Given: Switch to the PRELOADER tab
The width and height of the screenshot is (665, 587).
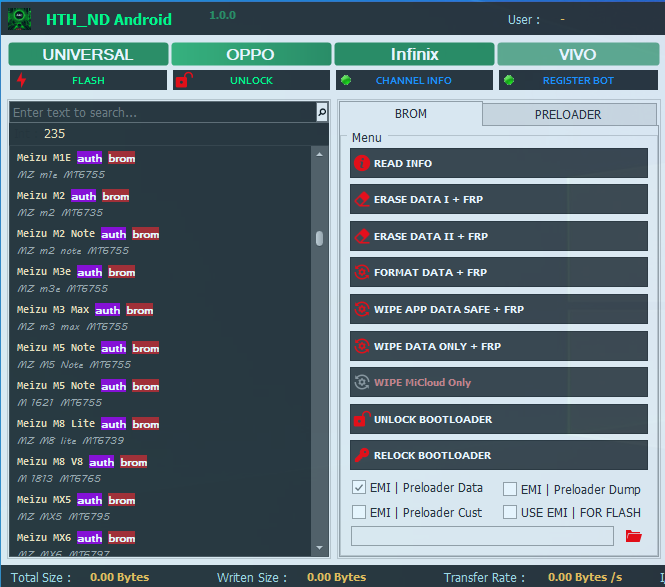Looking at the screenshot, I should (568, 115).
